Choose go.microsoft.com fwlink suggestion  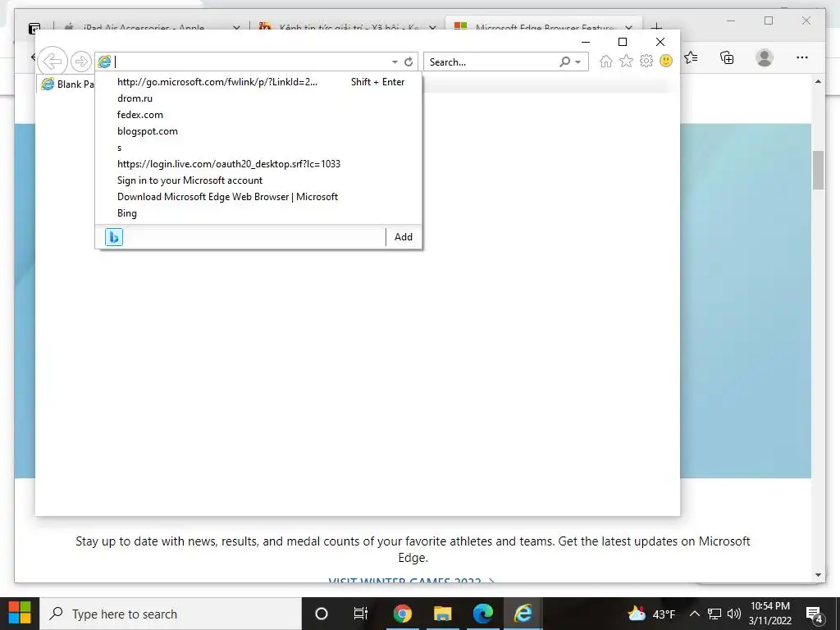(258, 82)
